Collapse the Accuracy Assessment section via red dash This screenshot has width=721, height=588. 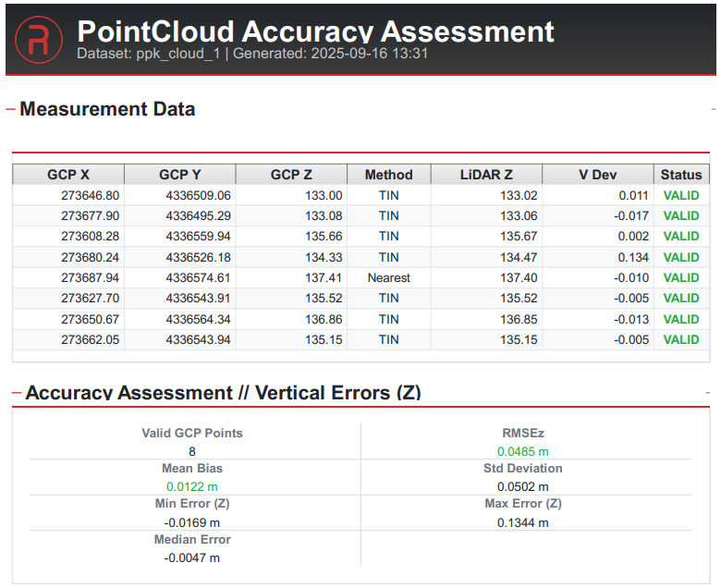point(16,393)
